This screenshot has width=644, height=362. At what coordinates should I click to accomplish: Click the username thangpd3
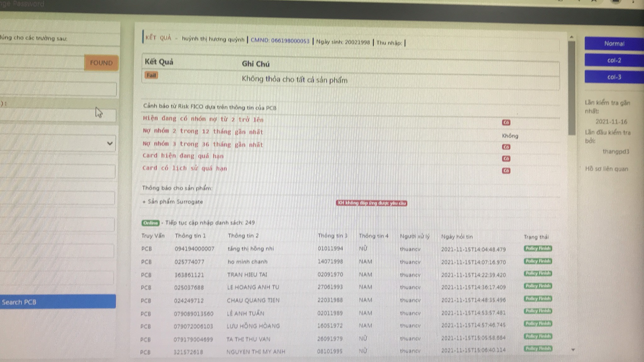pos(616,151)
